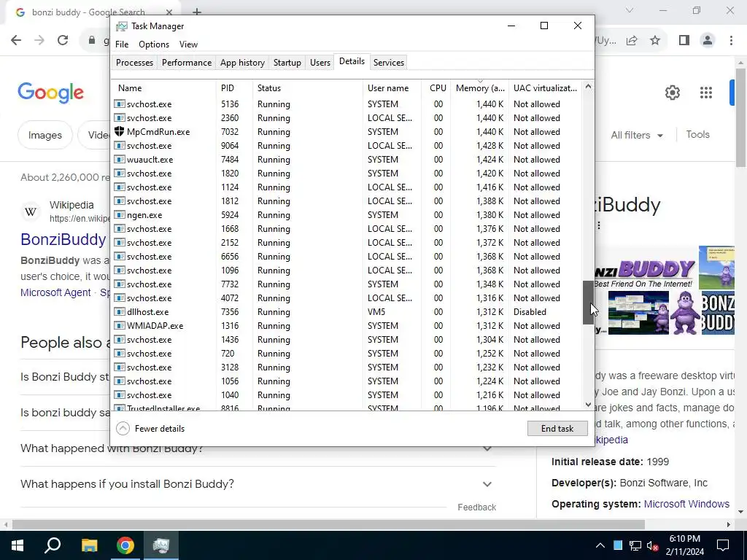Click the muted volume tray icon
This screenshot has height=560, width=747.
click(652, 545)
